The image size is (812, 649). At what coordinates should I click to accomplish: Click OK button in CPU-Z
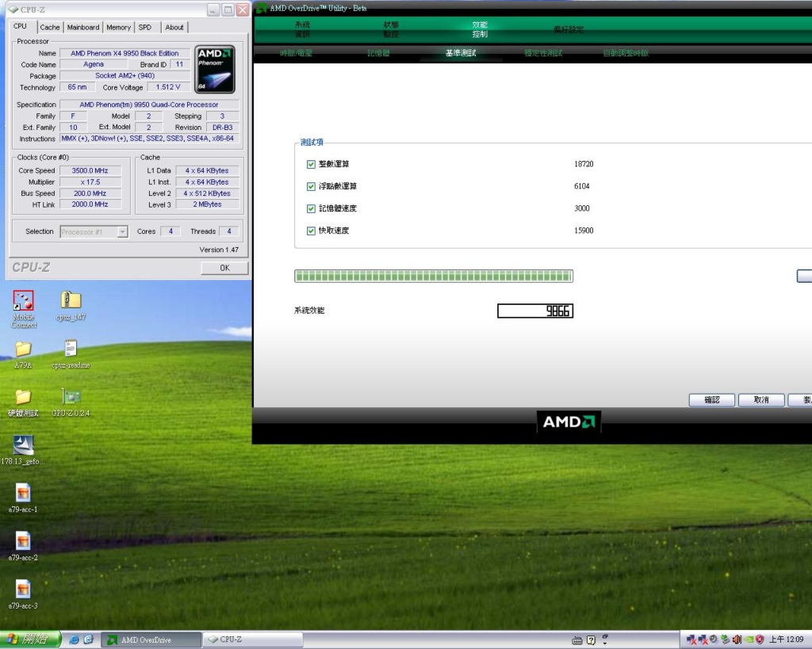(x=224, y=268)
